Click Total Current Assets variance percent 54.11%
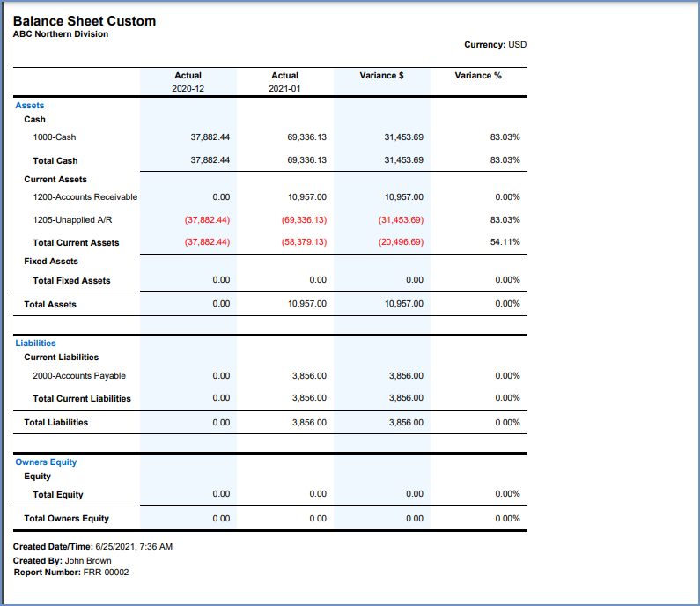The image size is (700, 606). [505, 242]
